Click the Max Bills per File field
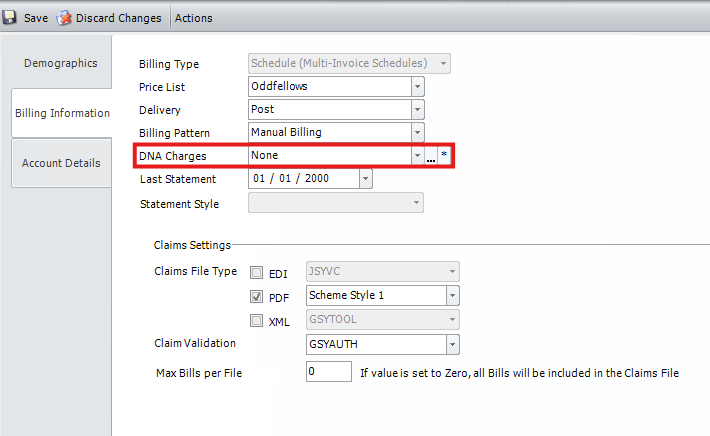The height and width of the screenshot is (436, 710). point(329,372)
